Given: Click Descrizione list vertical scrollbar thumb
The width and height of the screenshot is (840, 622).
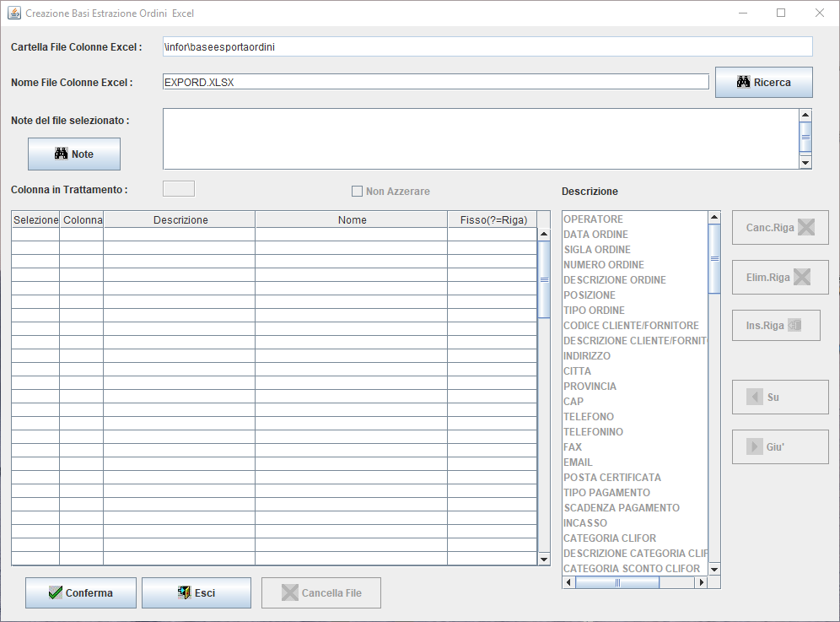Looking at the screenshot, I should 714,259.
